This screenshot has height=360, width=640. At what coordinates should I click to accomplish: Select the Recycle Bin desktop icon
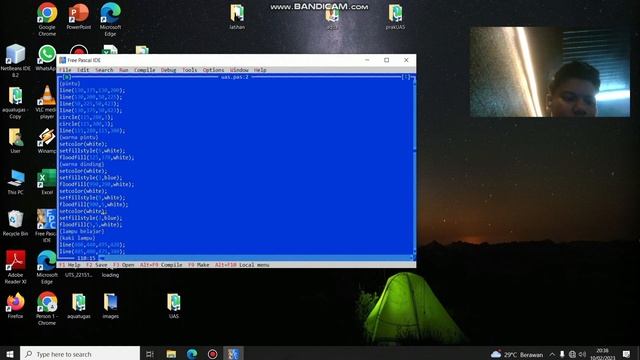(x=15, y=223)
